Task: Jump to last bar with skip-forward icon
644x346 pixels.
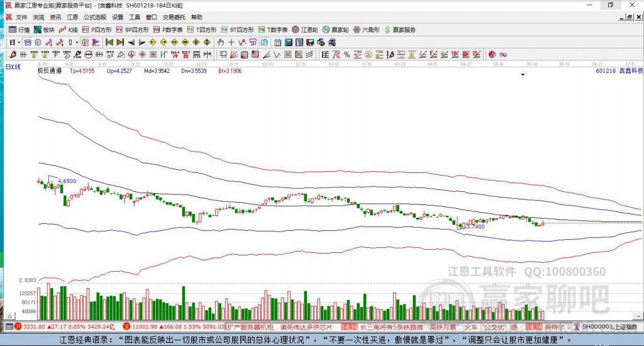Action: pyautogui.click(x=120, y=42)
